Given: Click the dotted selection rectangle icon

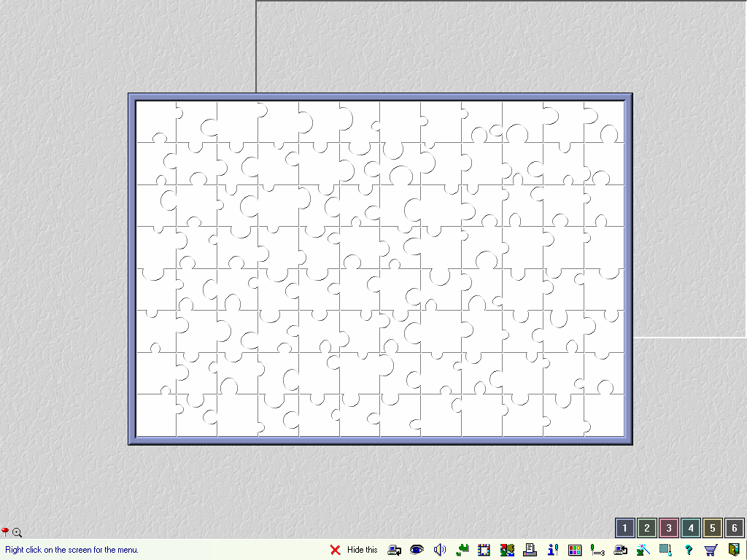Looking at the screenshot, I should tap(665, 550).
